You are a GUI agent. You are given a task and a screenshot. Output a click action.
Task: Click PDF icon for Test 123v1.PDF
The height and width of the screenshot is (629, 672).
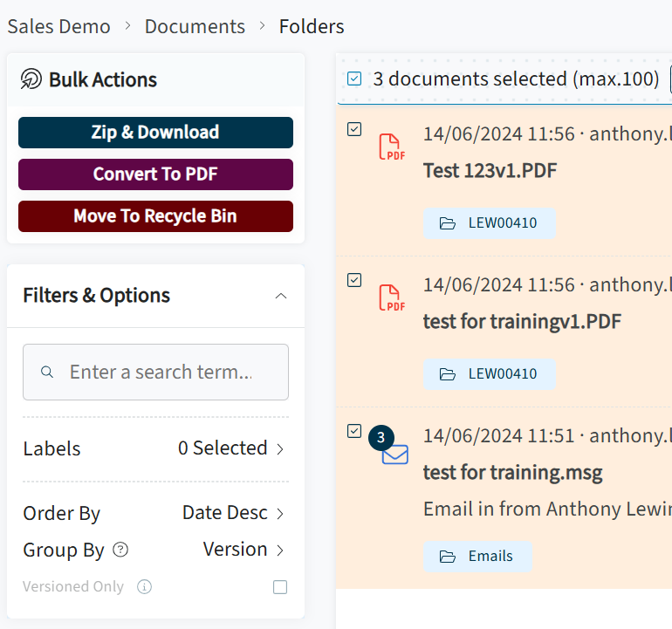pos(392,147)
